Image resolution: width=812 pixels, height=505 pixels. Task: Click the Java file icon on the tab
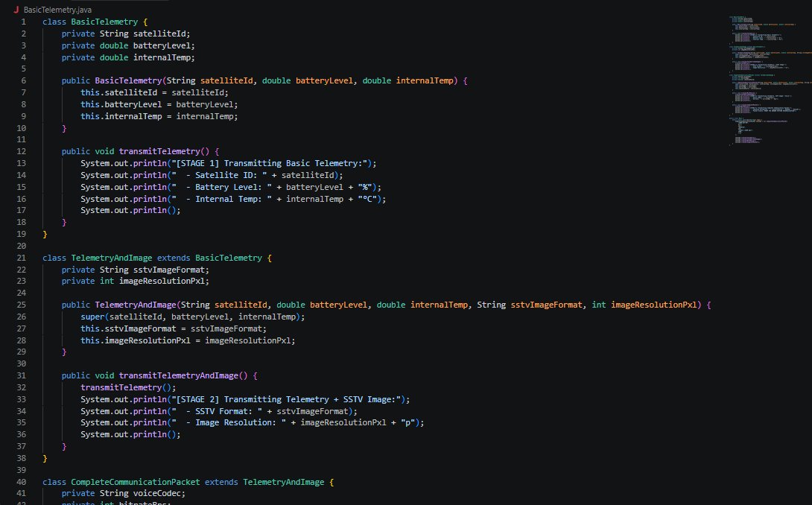[x=16, y=10]
